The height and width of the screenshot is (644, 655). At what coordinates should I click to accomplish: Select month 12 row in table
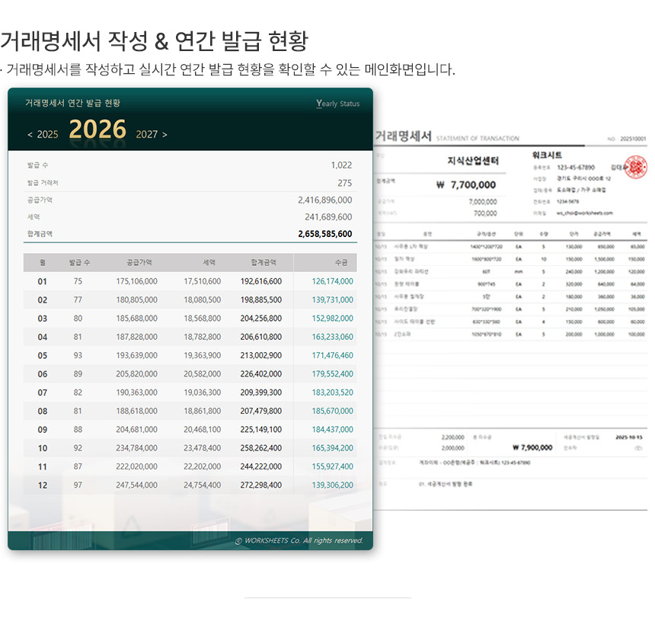click(43, 485)
